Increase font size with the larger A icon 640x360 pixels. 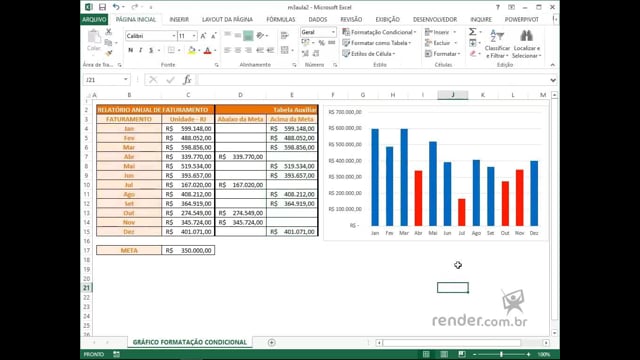coord(203,36)
